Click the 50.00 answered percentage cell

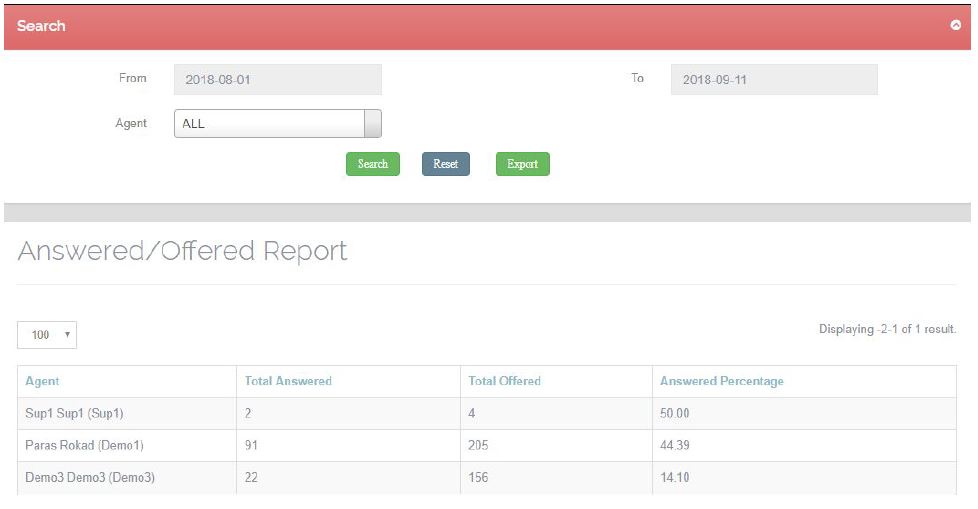pyautogui.click(x=675, y=413)
